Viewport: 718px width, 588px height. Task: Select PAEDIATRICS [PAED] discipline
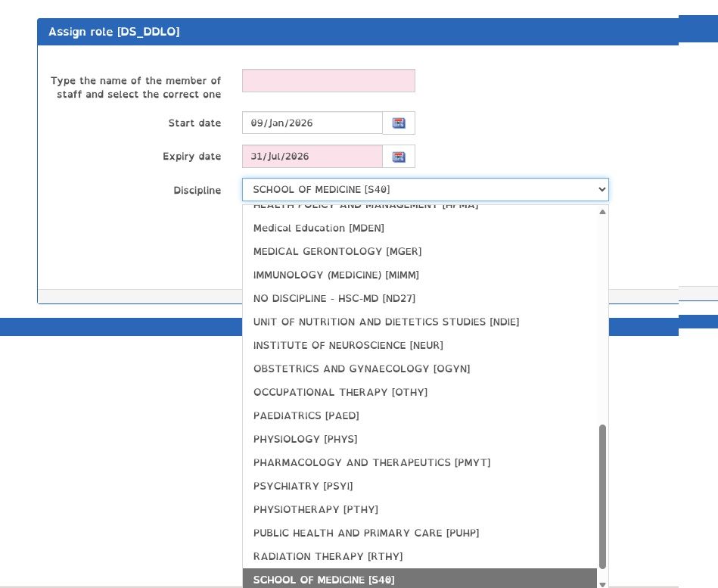(x=306, y=415)
